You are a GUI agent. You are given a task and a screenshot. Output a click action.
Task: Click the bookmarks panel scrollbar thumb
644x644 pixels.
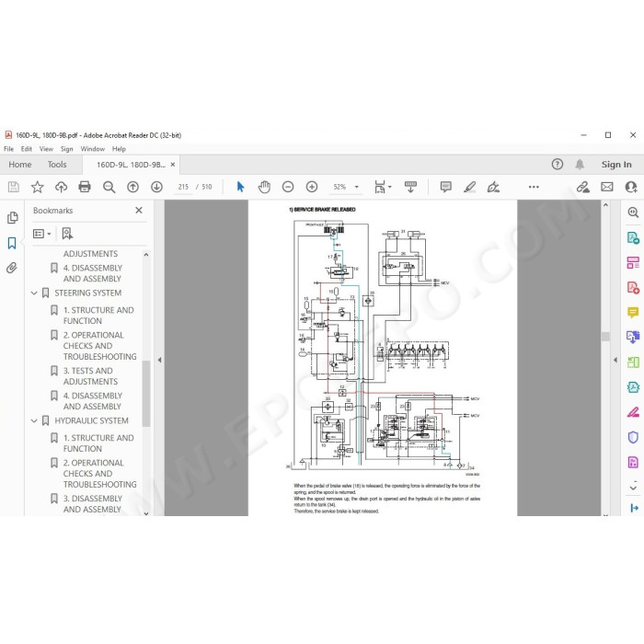pyautogui.click(x=145, y=394)
